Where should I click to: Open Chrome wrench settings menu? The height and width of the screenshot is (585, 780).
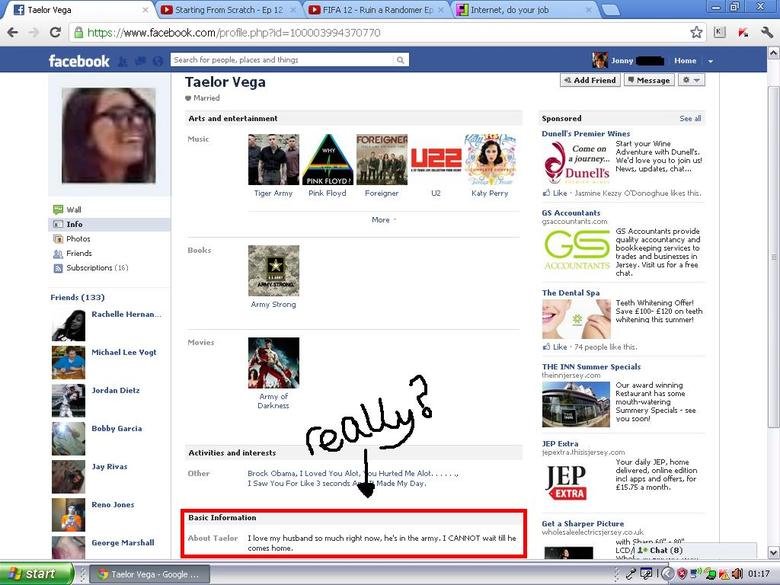coord(767,33)
